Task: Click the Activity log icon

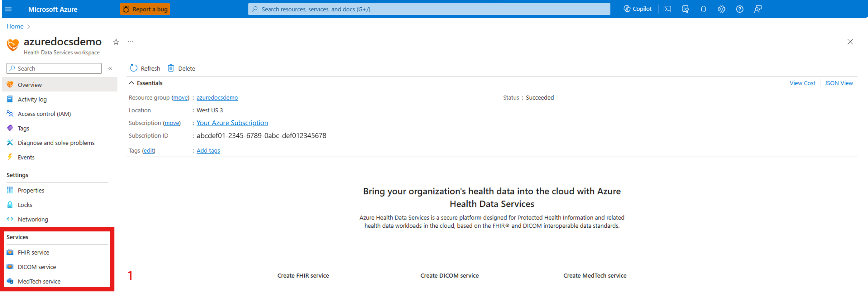Action: pos(10,99)
